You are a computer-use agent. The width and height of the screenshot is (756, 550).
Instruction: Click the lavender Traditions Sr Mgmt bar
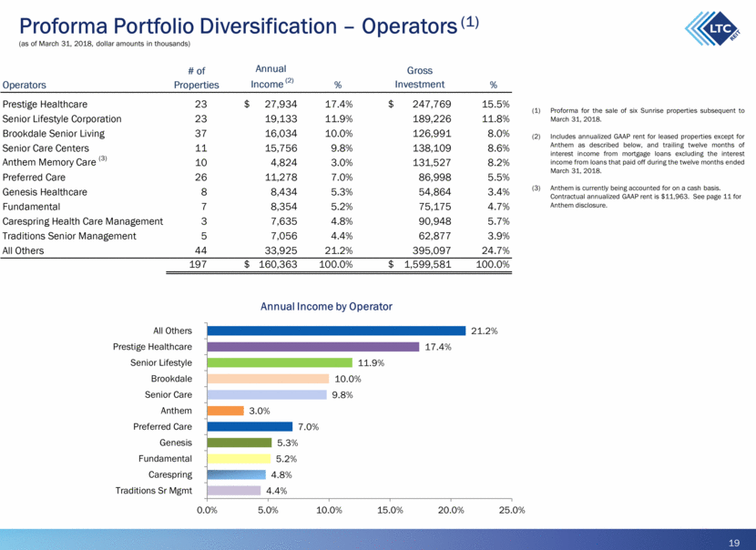234,491
